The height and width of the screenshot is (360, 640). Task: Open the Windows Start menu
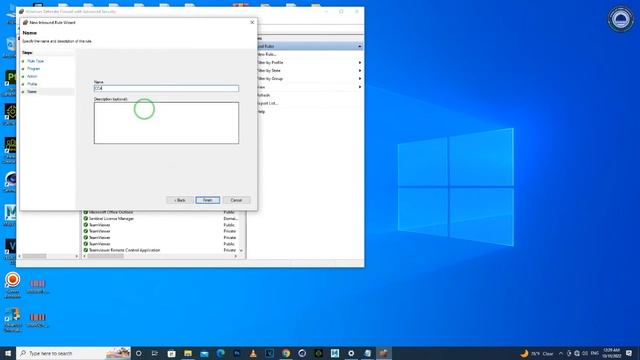click(x=8, y=353)
